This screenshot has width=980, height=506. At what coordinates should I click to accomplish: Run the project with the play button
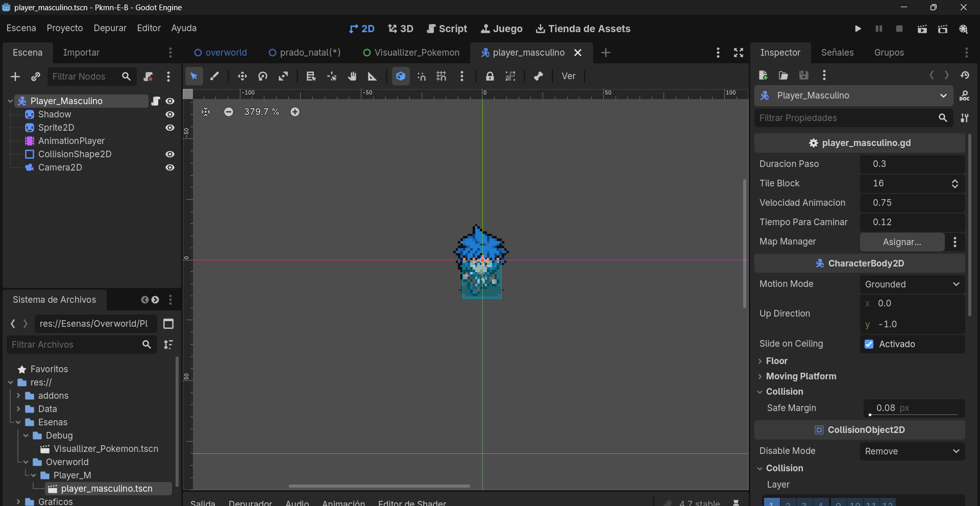pos(858,29)
